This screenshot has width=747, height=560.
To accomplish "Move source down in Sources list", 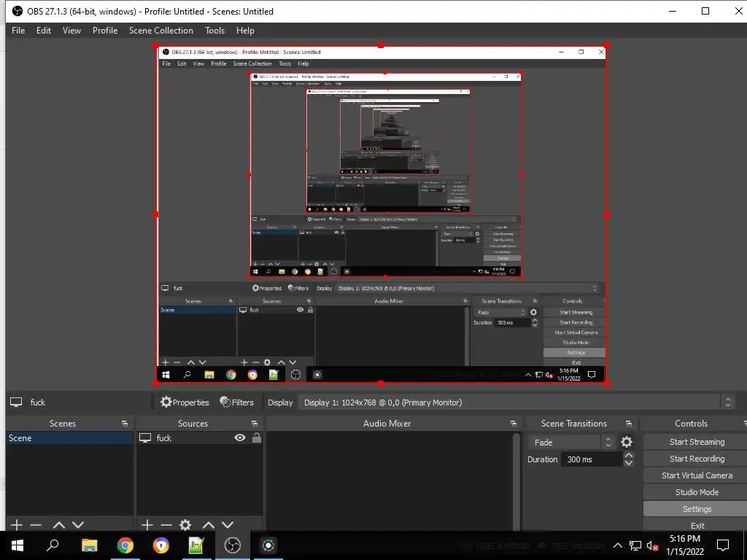I will coord(228,525).
